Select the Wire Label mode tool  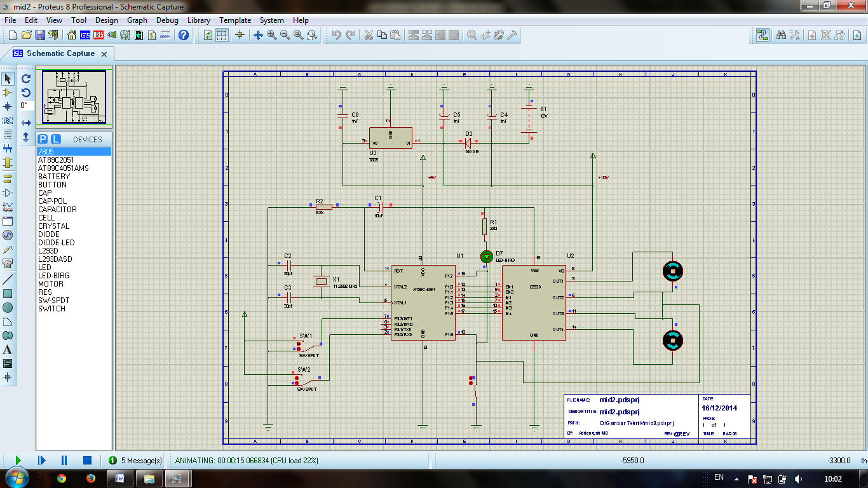point(8,121)
